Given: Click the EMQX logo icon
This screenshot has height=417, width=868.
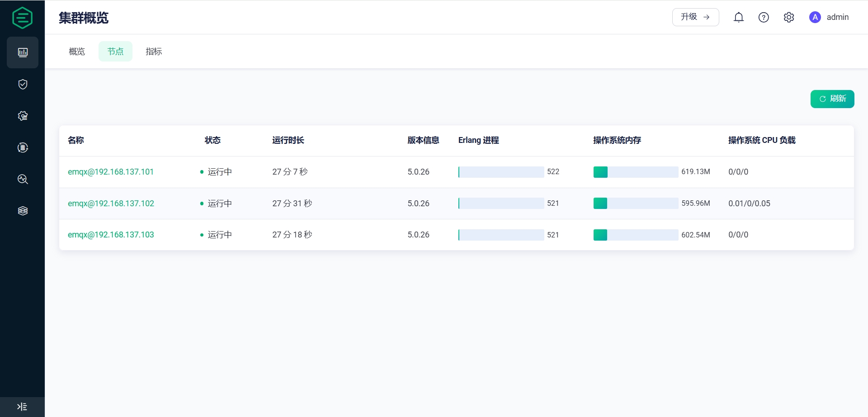Looking at the screenshot, I should tap(22, 18).
